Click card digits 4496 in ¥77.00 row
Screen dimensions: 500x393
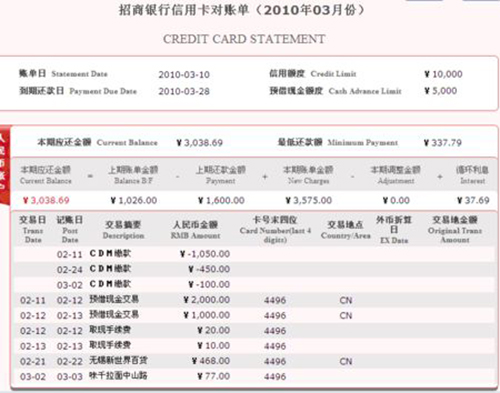point(275,377)
